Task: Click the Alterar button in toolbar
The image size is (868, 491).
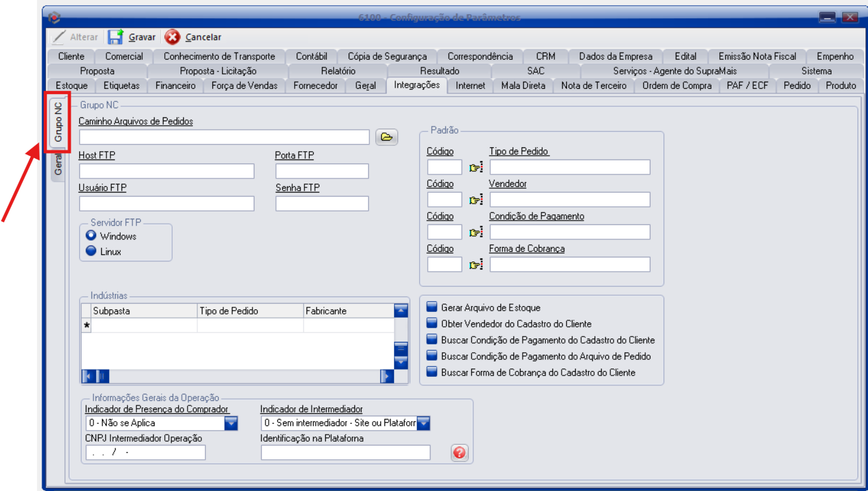Action: point(75,37)
